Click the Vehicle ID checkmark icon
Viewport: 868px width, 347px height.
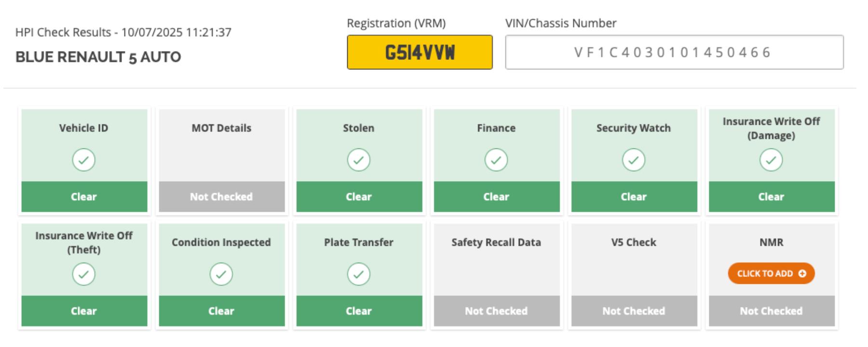pos(84,160)
